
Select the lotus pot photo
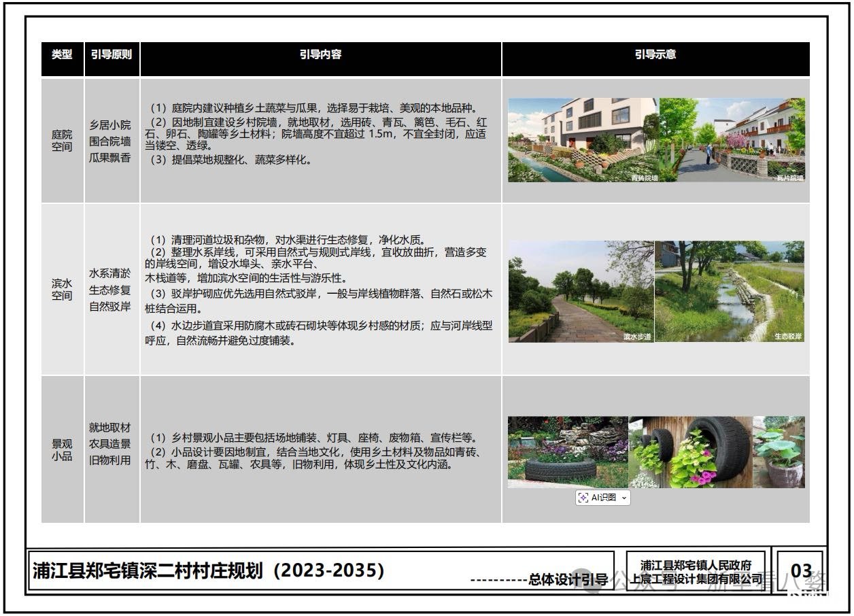[x=779, y=452]
